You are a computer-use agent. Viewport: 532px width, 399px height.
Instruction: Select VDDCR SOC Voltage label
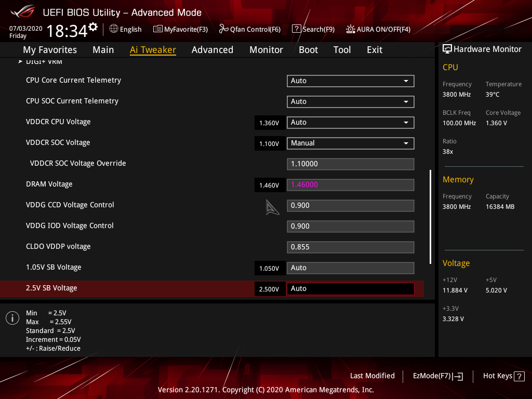58,142
